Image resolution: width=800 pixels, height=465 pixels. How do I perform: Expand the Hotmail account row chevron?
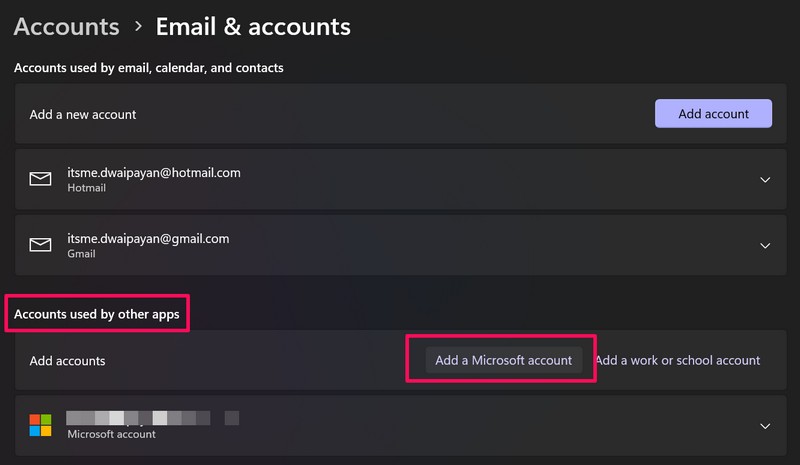765,180
